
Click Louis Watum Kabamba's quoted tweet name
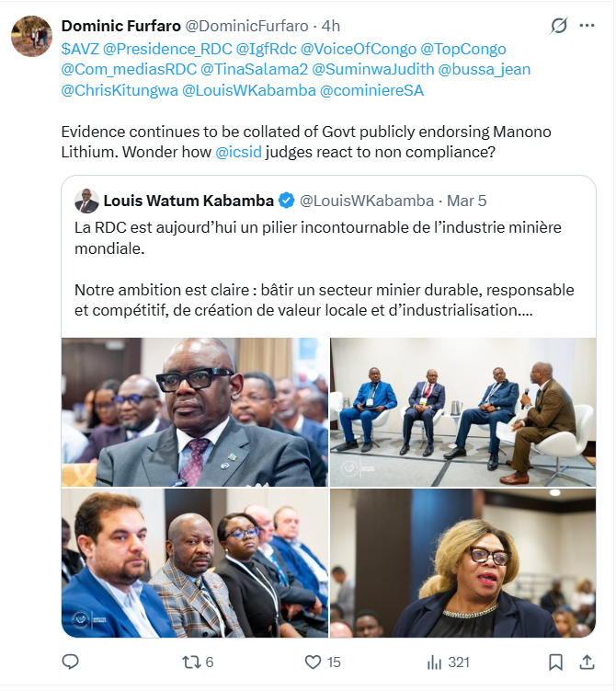(x=188, y=201)
